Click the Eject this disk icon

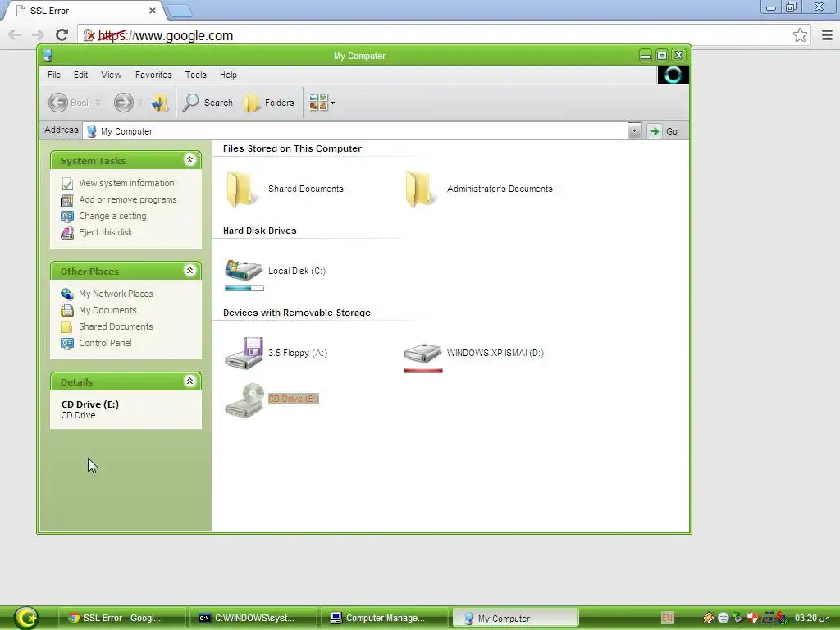[67, 232]
